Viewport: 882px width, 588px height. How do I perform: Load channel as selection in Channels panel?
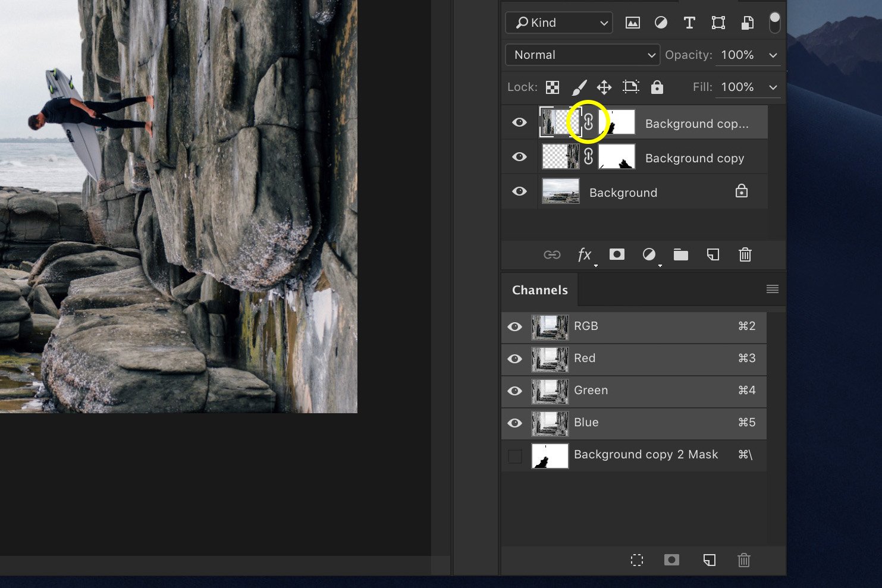tap(637, 559)
